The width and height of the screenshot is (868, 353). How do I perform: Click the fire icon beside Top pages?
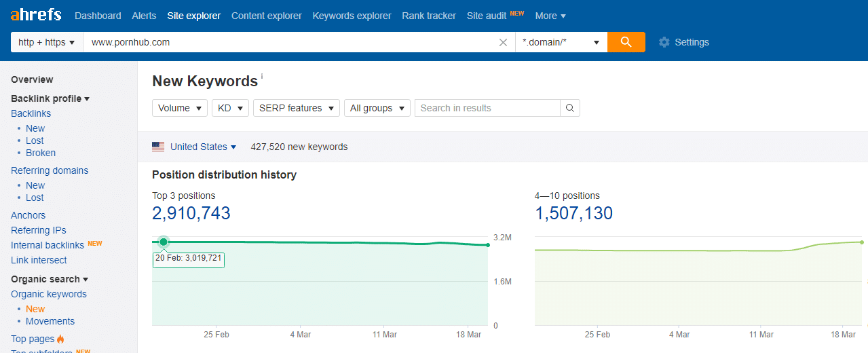coord(60,339)
